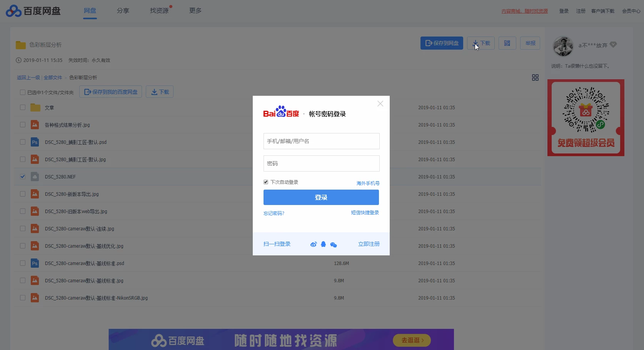Image resolution: width=644 pixels, height=350 pixels.
Task: Click 返回上一级 breadcrumb link
Action: (x=28, y=78)
